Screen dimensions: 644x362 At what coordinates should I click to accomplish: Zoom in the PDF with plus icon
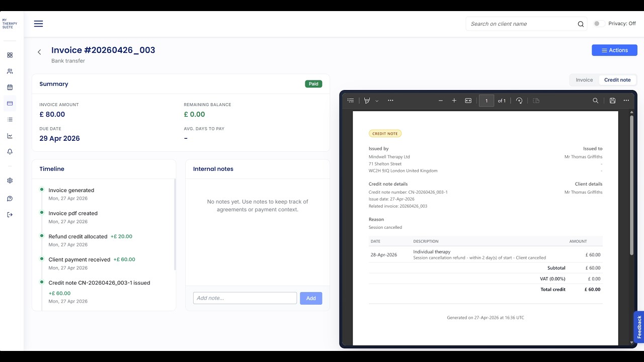coord(454,101)
